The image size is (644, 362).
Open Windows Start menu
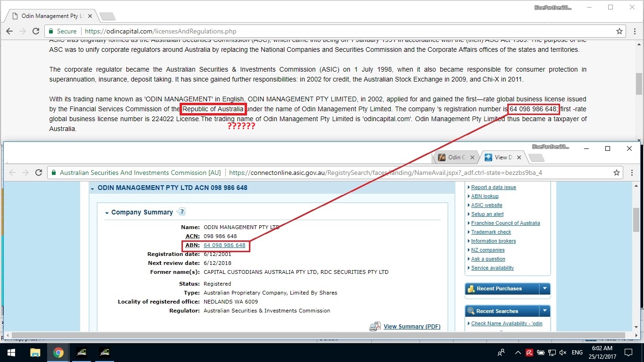(x=11, y=352)
